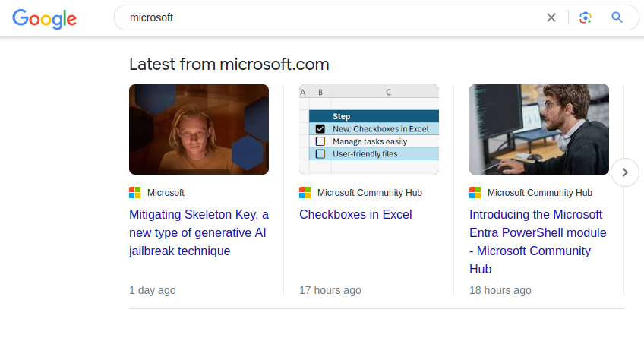Click the checked checkbox in the Excel image
This screenshot has height=338, width=644.
(x=320, y=129)
